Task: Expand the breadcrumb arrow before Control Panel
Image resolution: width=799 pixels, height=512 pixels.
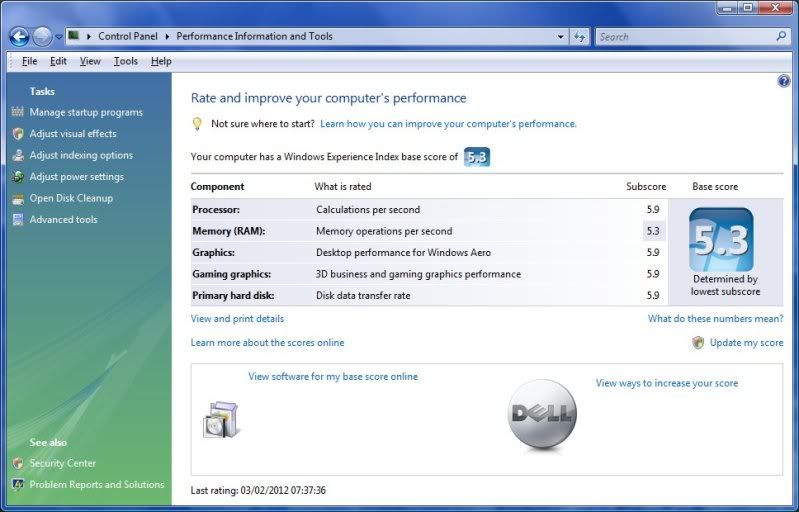Action: click(89, 36)
